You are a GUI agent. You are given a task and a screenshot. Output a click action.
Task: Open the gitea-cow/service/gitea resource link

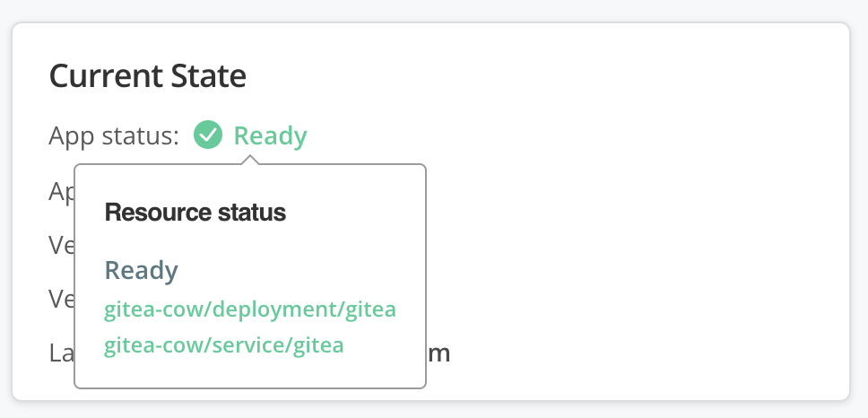224,344
